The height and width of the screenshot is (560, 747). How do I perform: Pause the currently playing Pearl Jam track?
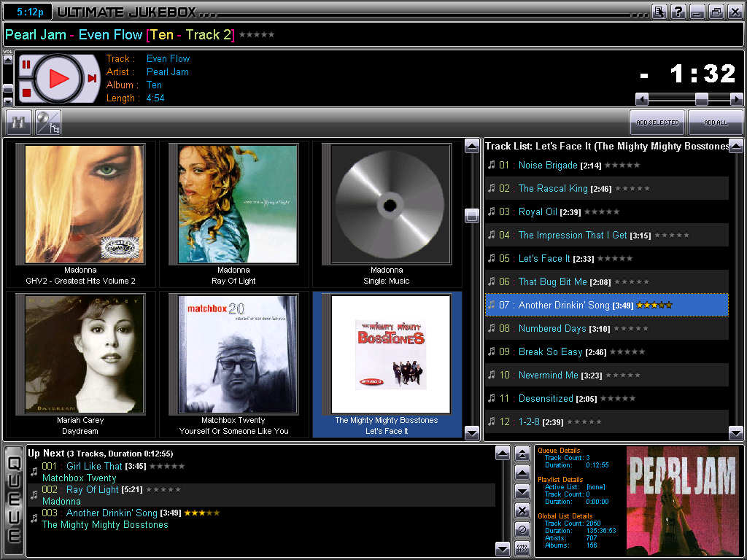click(27, 64)
